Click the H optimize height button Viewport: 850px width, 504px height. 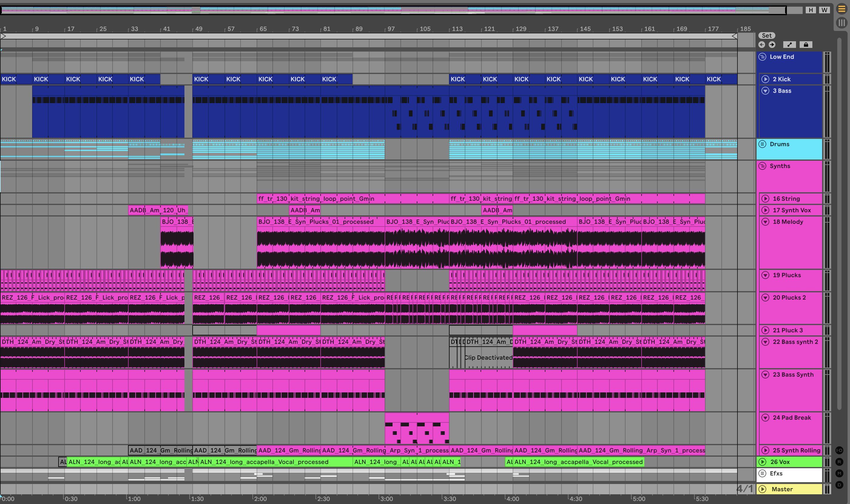tap(811, 10)
